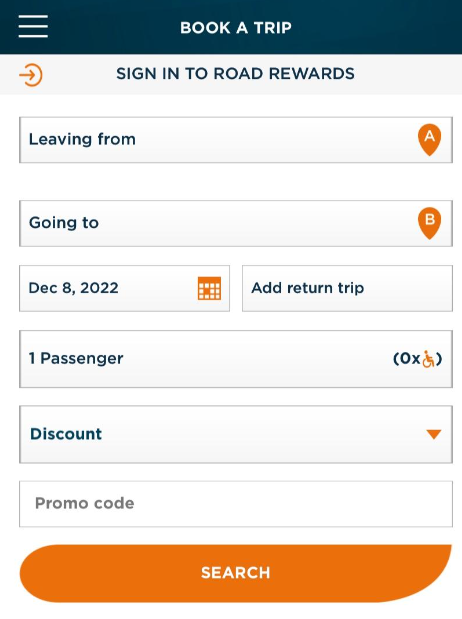Open the orange calendar grid icon
The height and width of the screenshot is (619, 462).
[x=209, y=288]
